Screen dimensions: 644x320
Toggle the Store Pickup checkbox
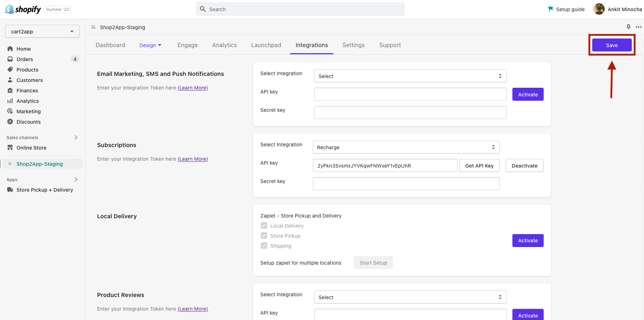point(264,236)
